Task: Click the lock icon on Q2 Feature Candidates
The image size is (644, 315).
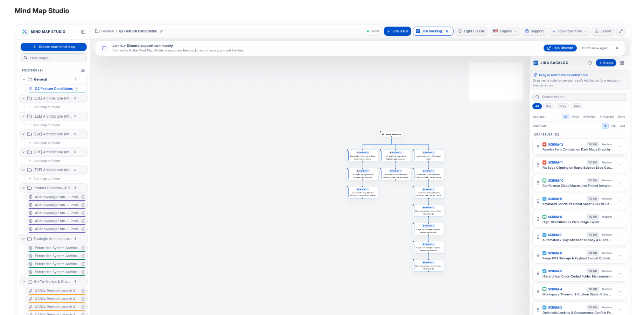Action: [x=76, y=89]
